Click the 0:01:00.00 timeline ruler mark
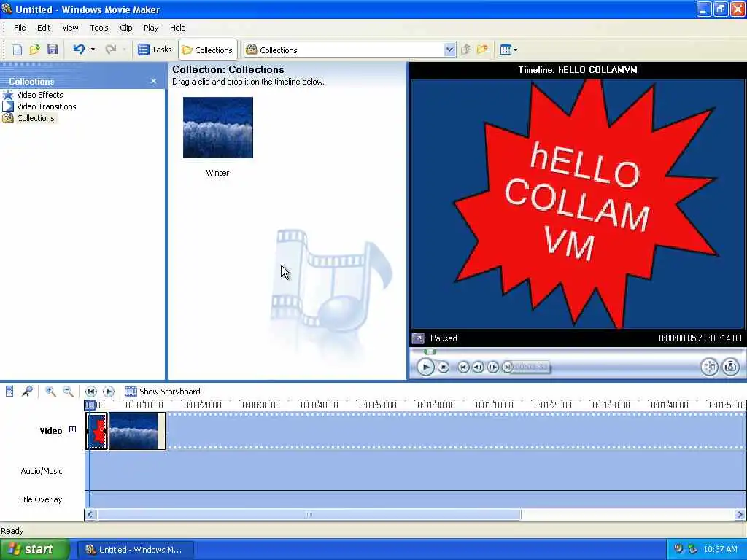This screenshot has height=560, width=747. [x=436, y=405]
